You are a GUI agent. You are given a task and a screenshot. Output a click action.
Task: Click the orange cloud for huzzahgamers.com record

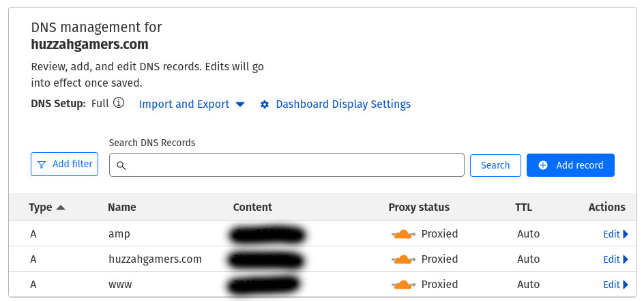[x=403, y=259]
